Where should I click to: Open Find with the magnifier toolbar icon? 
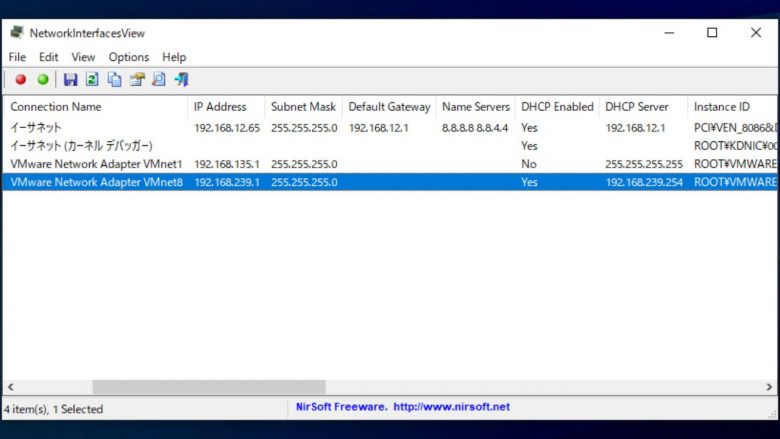[159, 80]
